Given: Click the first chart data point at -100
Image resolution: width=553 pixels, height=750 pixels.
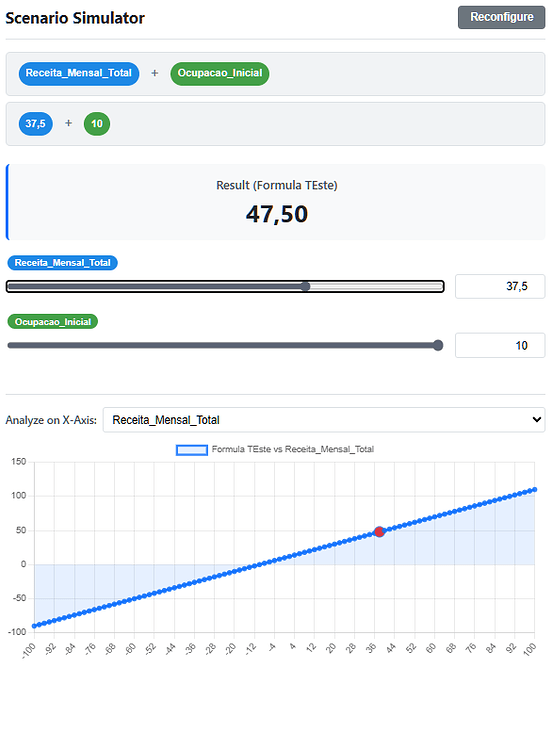Looking at the screenshot, I should click(x=34, y=626).
